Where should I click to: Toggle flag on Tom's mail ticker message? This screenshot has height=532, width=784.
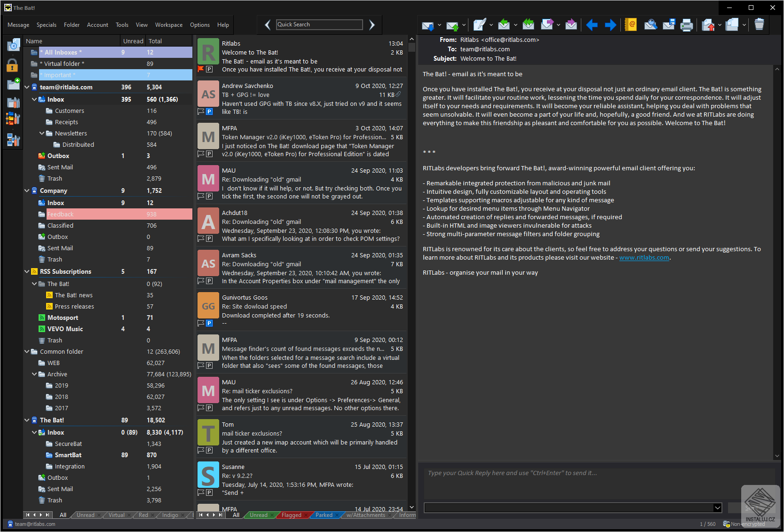(201, 450)
